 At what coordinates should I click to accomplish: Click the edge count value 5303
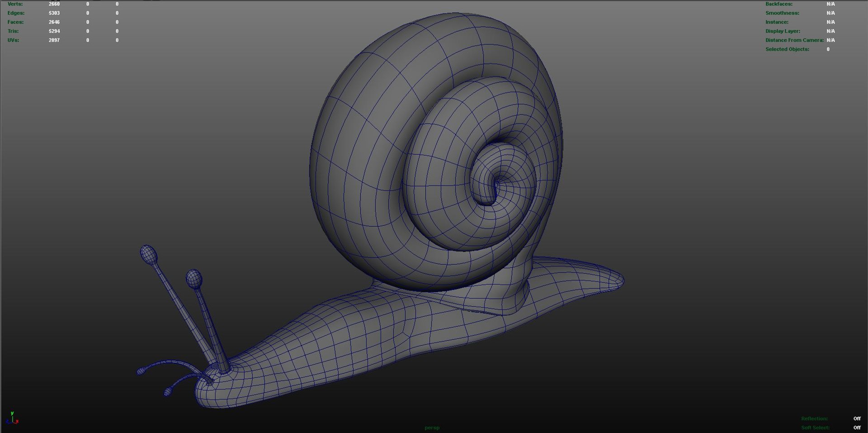coord(54,13)
